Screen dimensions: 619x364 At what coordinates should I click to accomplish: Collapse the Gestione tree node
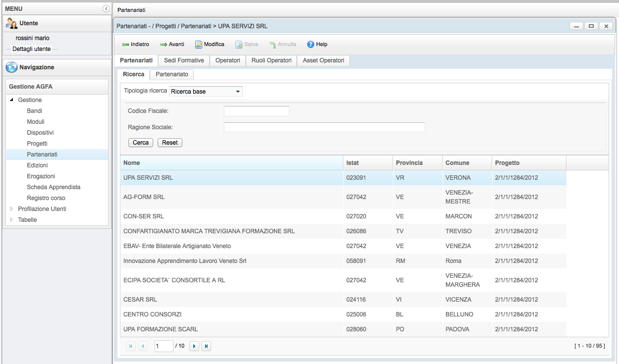coord(12,100)
